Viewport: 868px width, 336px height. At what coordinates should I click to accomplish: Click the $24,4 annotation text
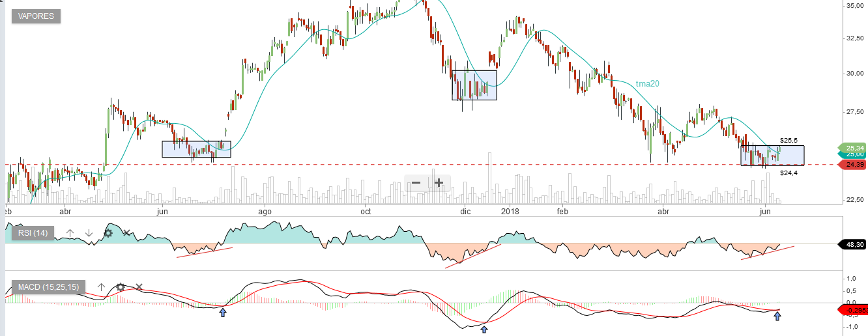tap(789, 173)
